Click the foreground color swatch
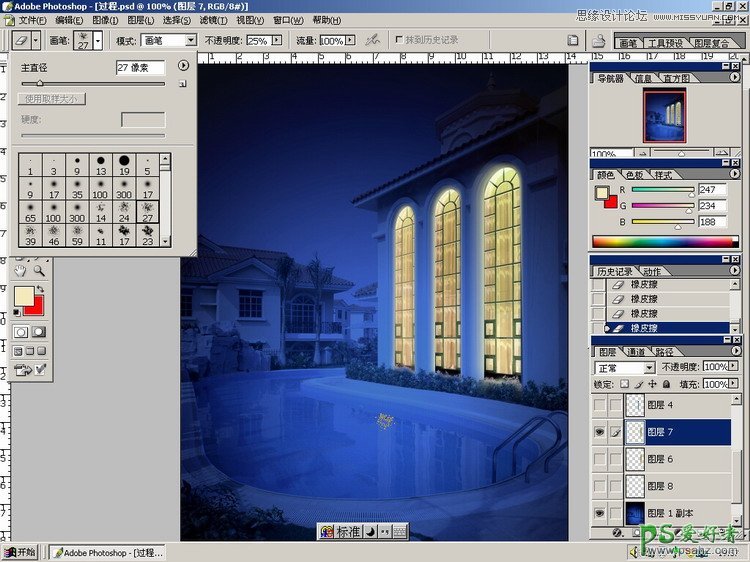 (x=22, y=297)
